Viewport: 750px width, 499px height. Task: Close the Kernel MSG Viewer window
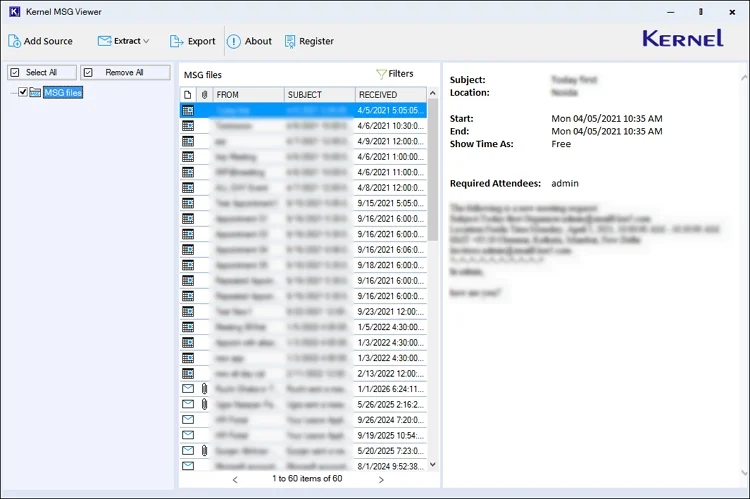pos(732,12)
